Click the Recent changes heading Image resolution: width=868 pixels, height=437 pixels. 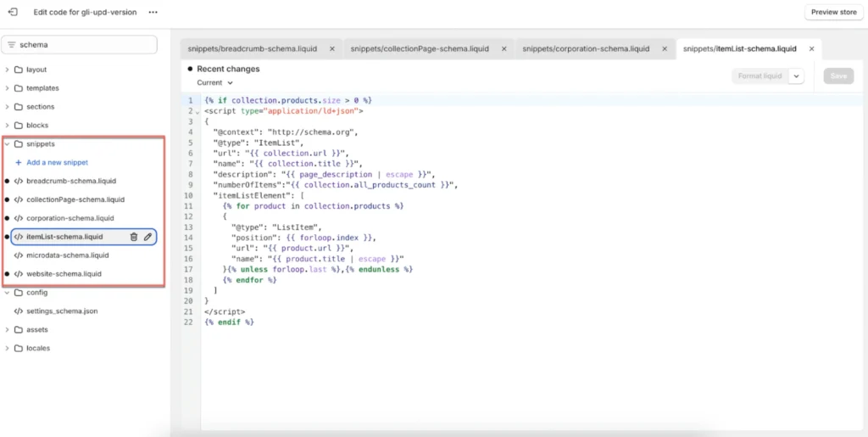tap(228, 70)
